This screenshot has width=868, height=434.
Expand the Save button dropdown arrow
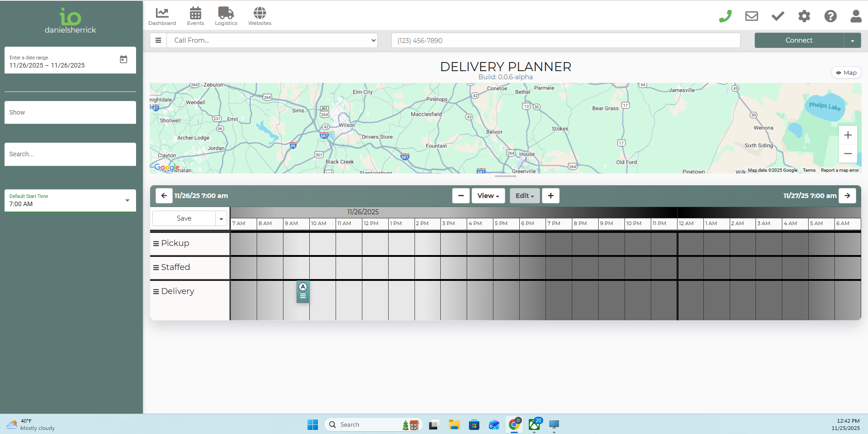221,219
